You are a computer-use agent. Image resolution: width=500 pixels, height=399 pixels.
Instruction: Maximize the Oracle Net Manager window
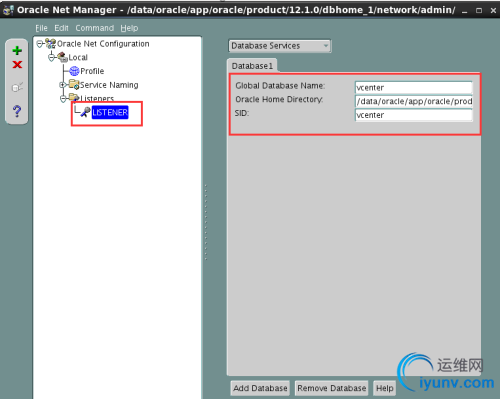coord(479,11)
